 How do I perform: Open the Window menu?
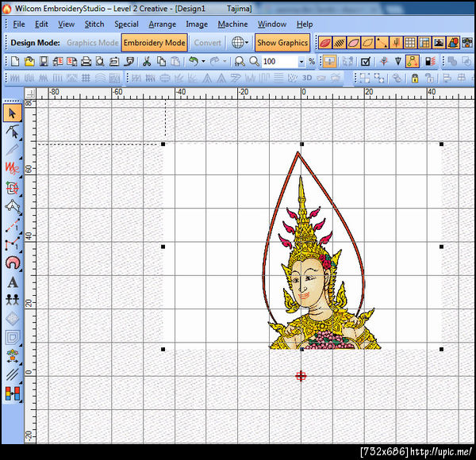[x=272, y=24]
